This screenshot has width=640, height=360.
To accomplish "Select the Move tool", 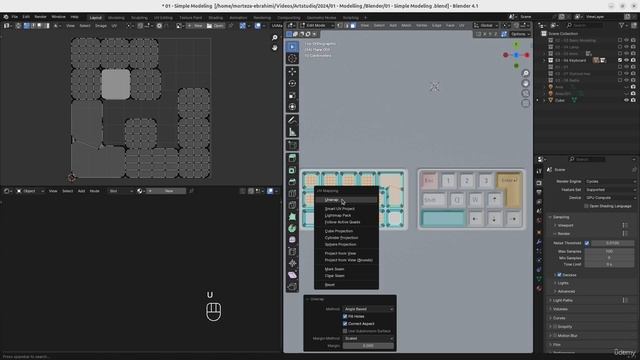I will coord(292,72).
